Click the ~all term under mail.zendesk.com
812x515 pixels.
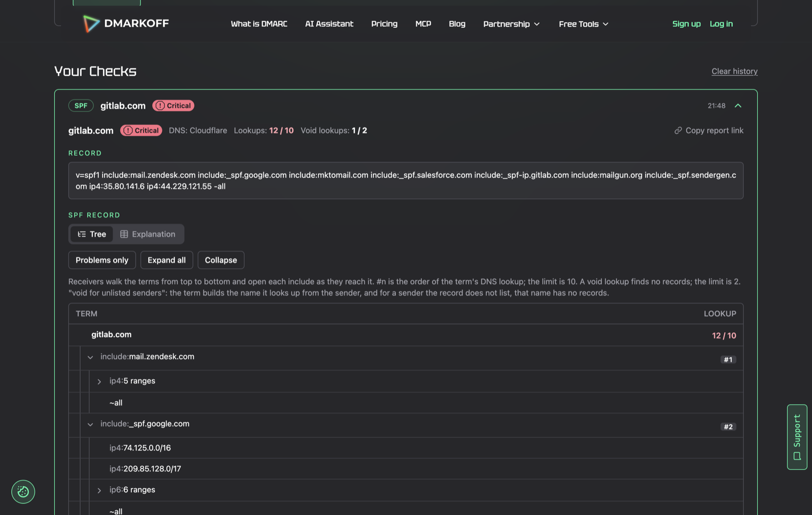click(x=116, y=403)
